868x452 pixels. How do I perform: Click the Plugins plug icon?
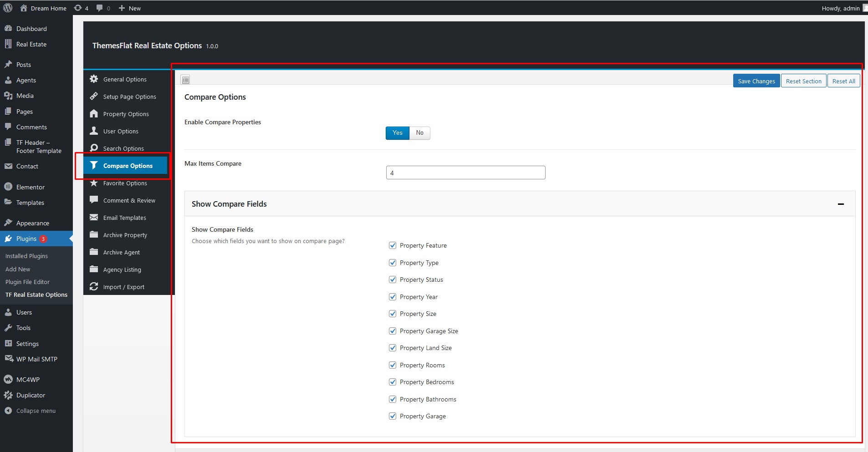click(8, 239)
